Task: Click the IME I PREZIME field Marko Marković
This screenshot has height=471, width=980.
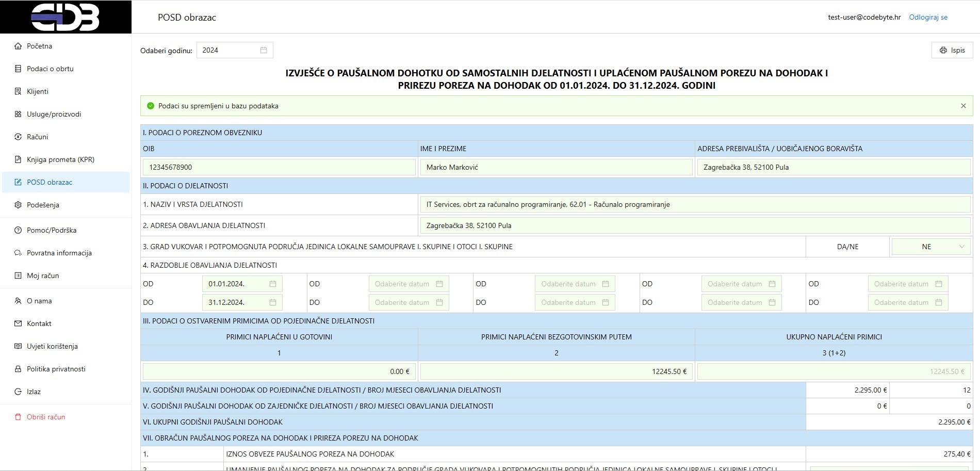Action: (556, 167)
